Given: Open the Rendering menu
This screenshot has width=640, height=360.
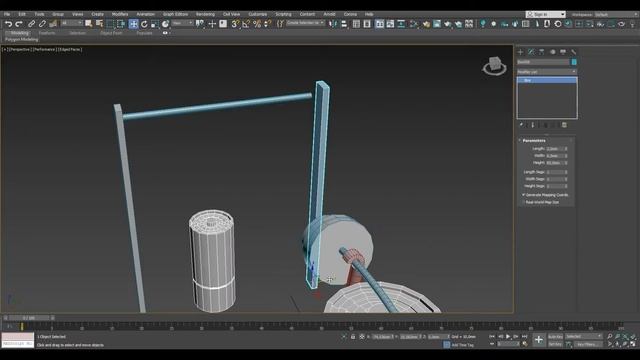Looking at the screenshot, I should coord(205,14).
